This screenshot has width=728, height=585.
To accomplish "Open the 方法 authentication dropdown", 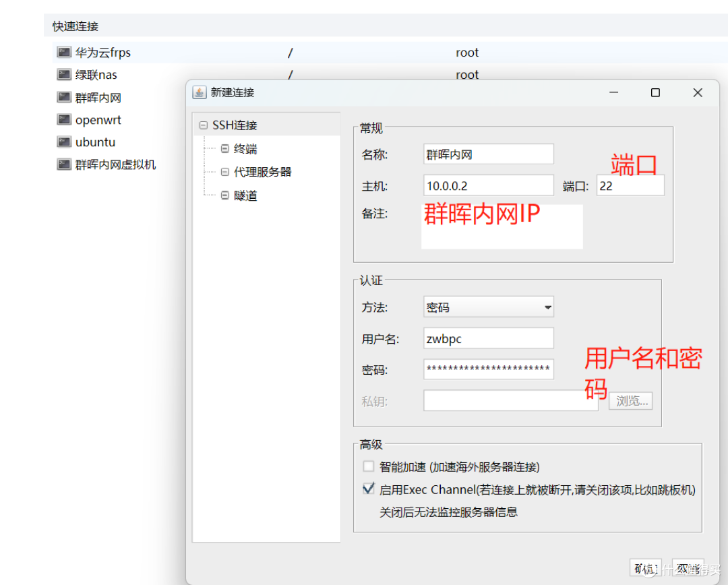I will point(489,307).
